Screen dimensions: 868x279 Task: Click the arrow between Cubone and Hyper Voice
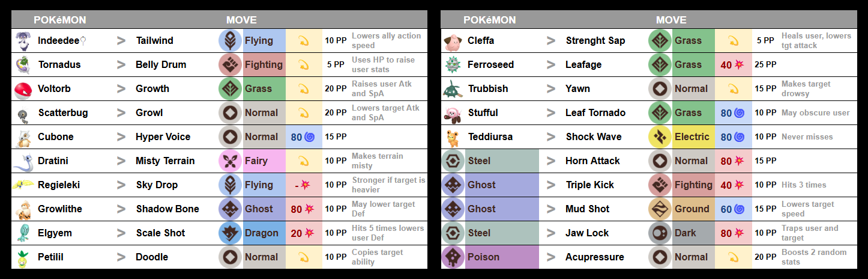pos(121,137)
